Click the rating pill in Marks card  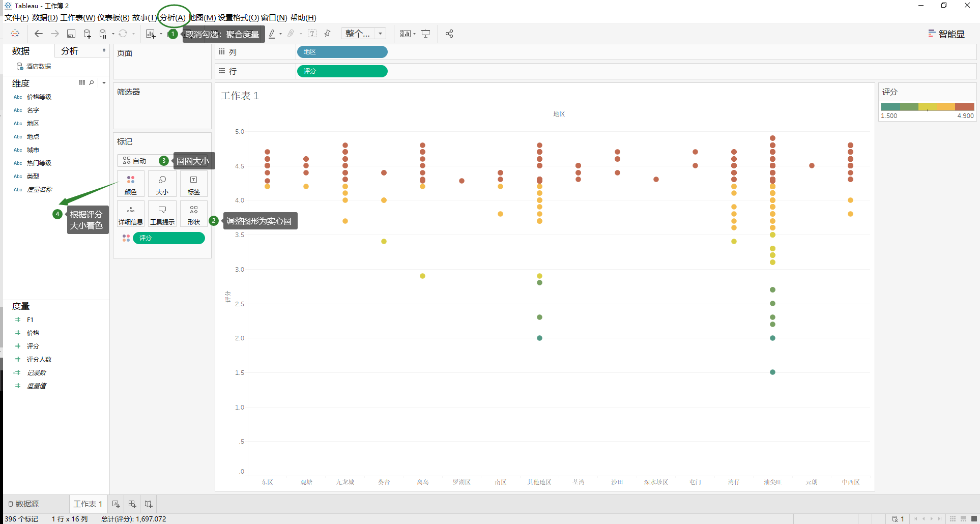point(169,238)
